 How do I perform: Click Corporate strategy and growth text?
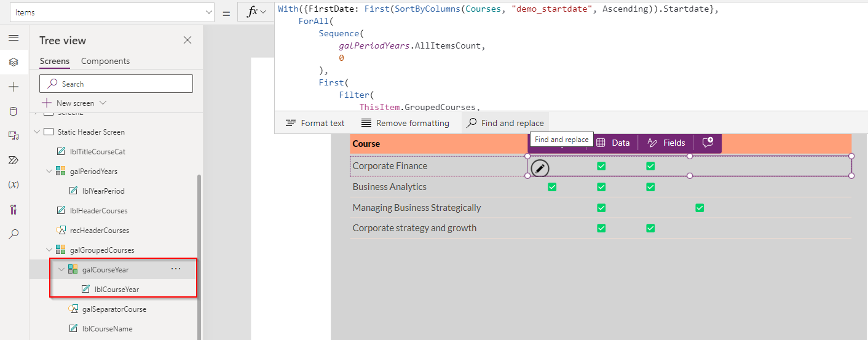414,228
